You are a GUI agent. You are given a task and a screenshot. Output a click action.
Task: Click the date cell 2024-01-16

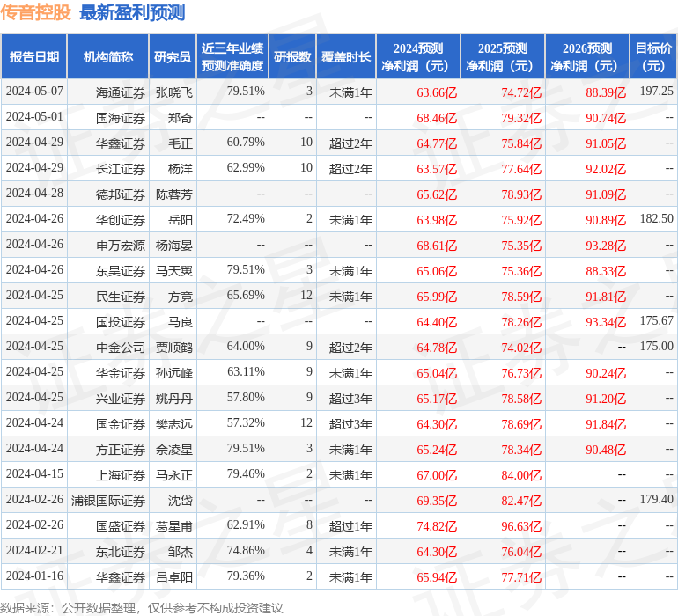[x=34, y=576]
